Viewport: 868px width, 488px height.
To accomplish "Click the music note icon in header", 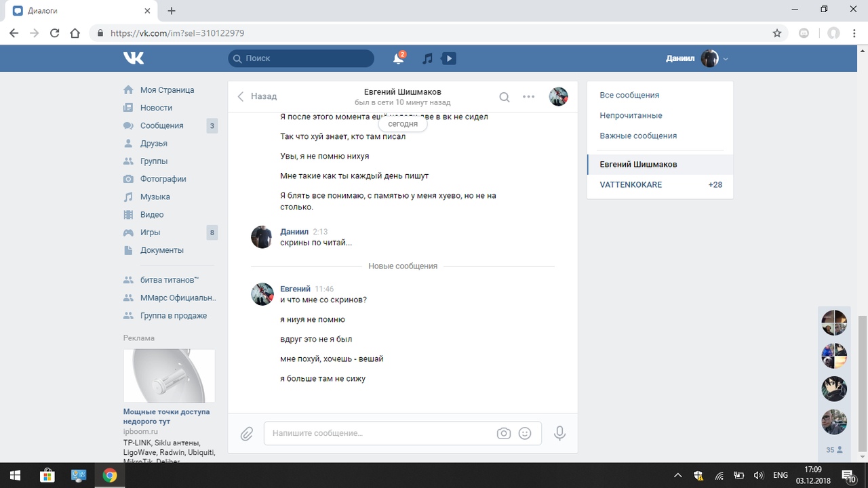I will pos(427,59).
